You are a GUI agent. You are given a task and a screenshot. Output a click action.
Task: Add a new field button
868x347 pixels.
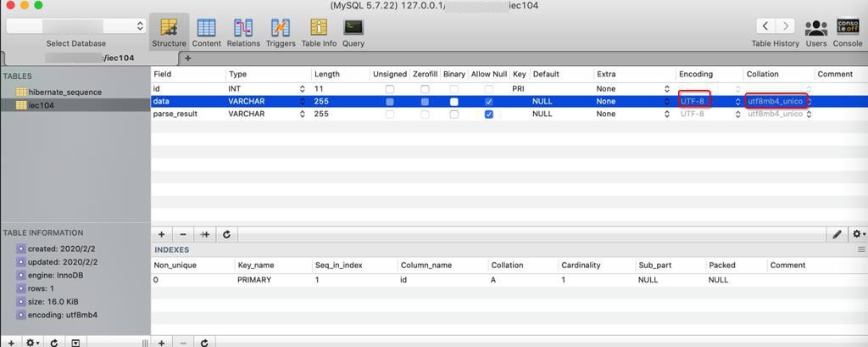[x=162, y=234]
